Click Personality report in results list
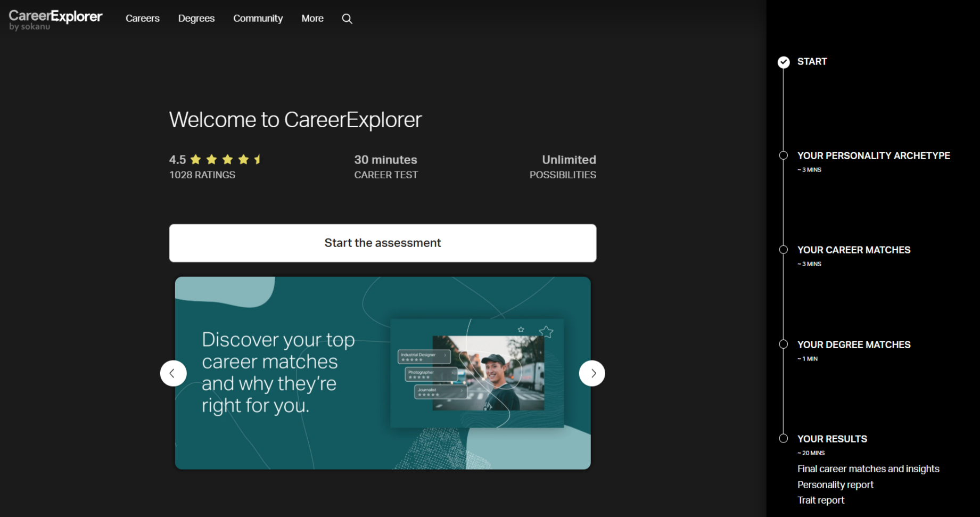The height and width of the screenshot is (517, 980). [835, 485]
